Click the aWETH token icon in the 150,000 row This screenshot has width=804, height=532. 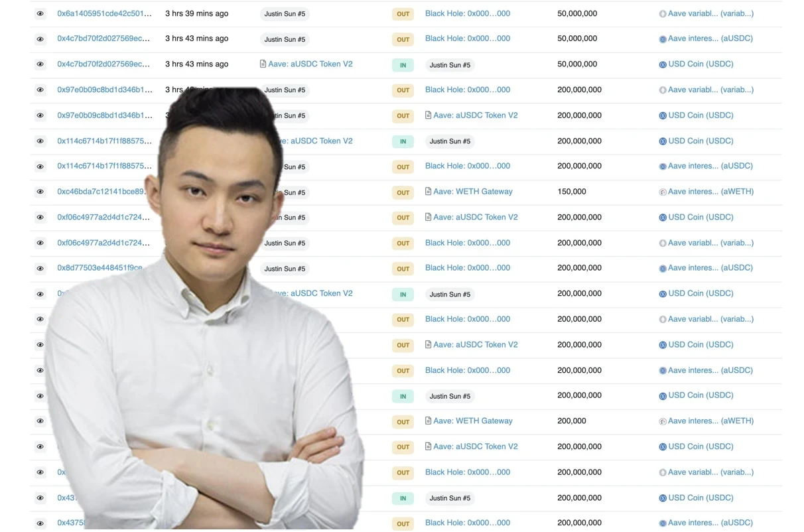pyautogui.click(x=662, y=192)
